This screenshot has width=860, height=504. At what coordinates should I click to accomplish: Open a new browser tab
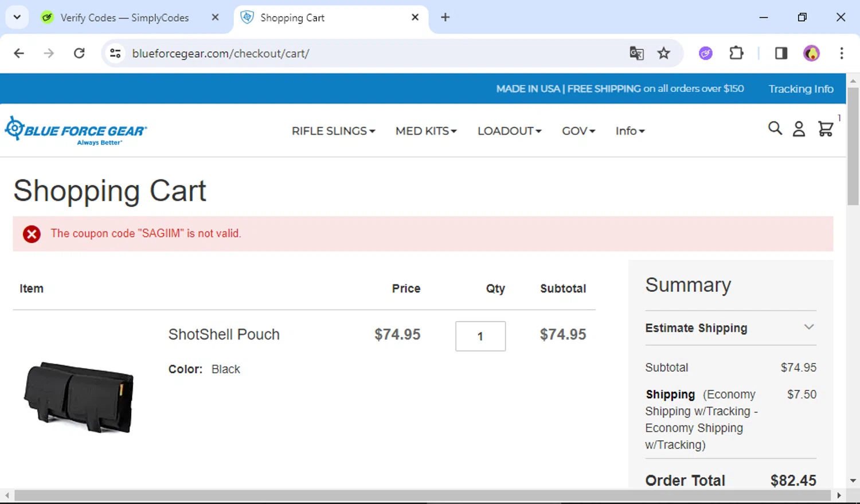(445, 17)
